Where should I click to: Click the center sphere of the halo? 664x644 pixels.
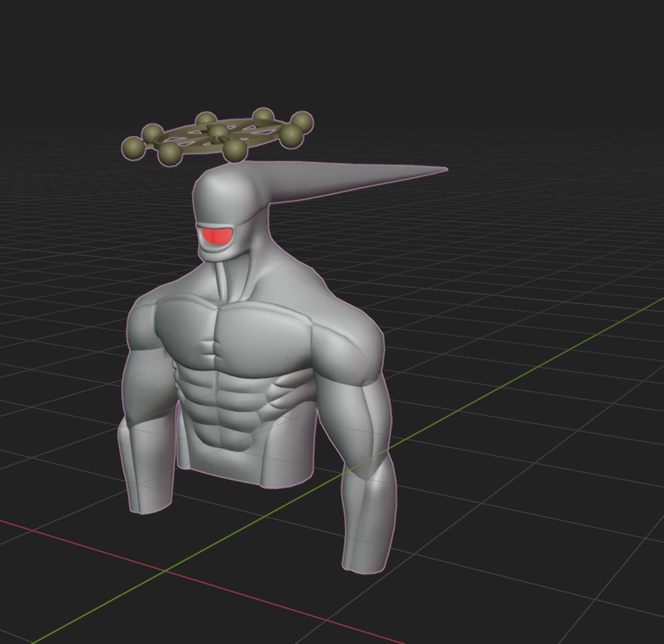[x=218, y=132]
